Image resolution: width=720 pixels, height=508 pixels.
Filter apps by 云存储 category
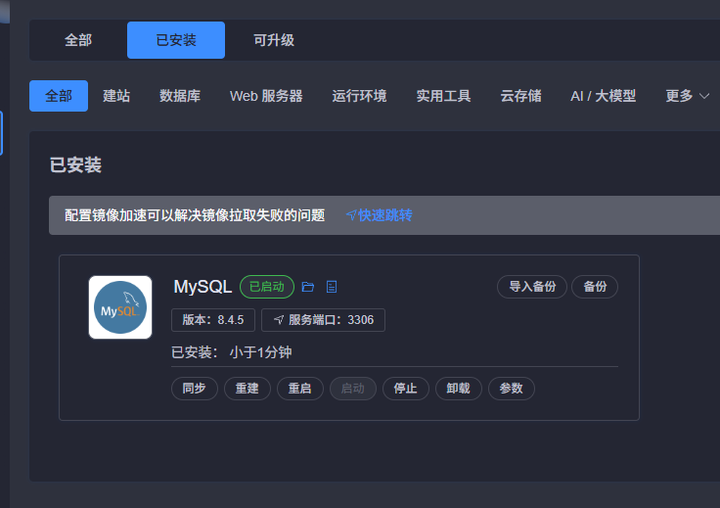pos(521,96)
